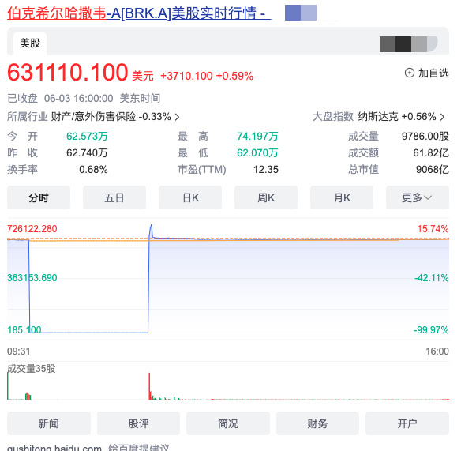Select the 美股 tab

click(x=30, y=43)
